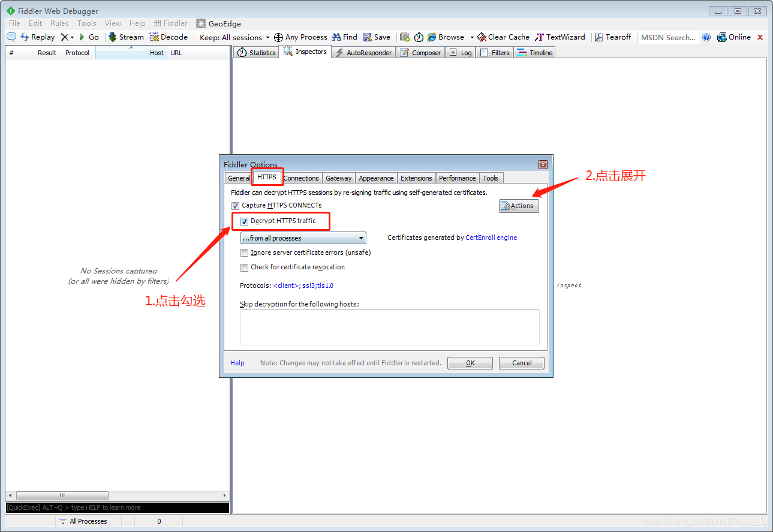Select Tools tab in Fiddler Options
The height and width of the screenshot is (532, 773).
[491, 178]
